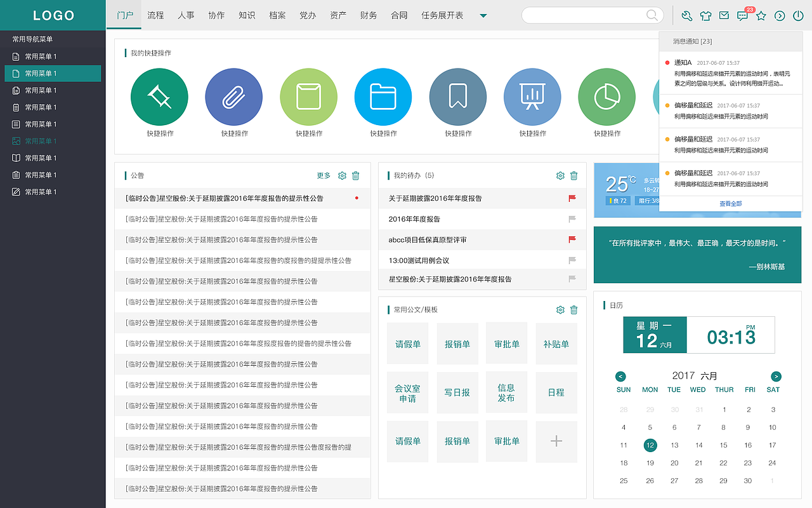Go to next month in calendar
Viewport: 812px width, 508px height.
(776, 377)
